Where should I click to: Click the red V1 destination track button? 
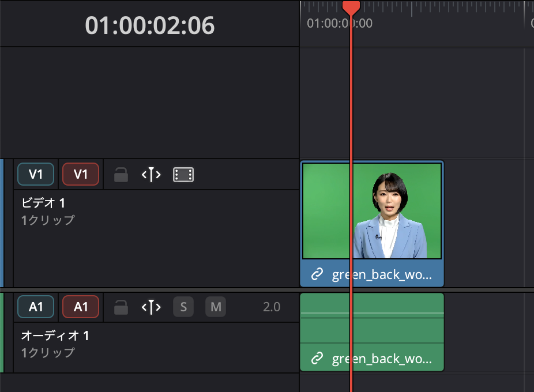(x=81, y=174)
